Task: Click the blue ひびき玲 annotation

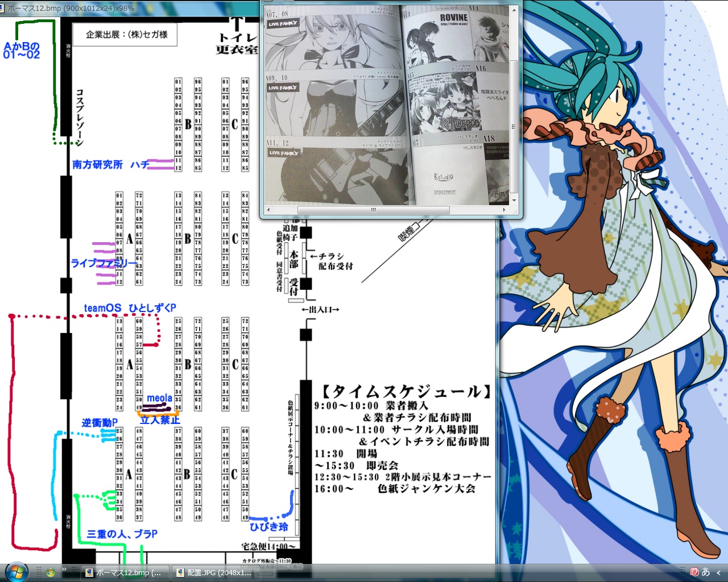Action: (x=269, y=527)
